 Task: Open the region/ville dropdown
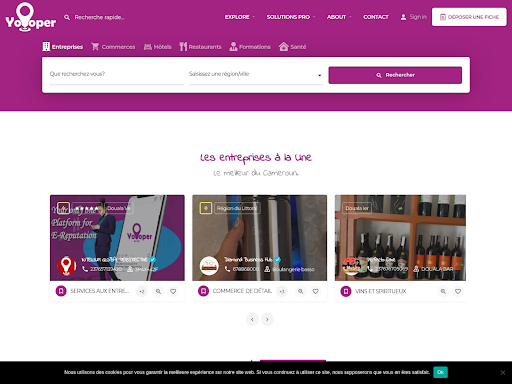pos(256,75)
